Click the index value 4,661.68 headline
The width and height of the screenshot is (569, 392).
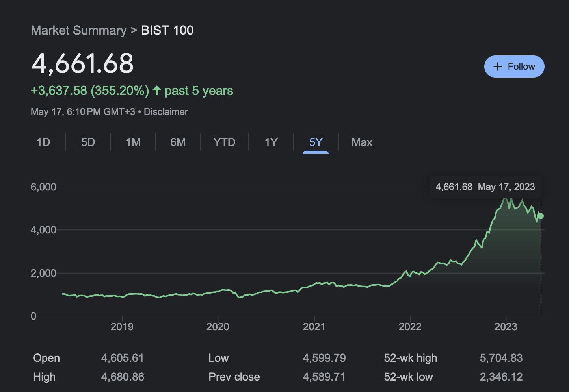[x=83, y=63]
